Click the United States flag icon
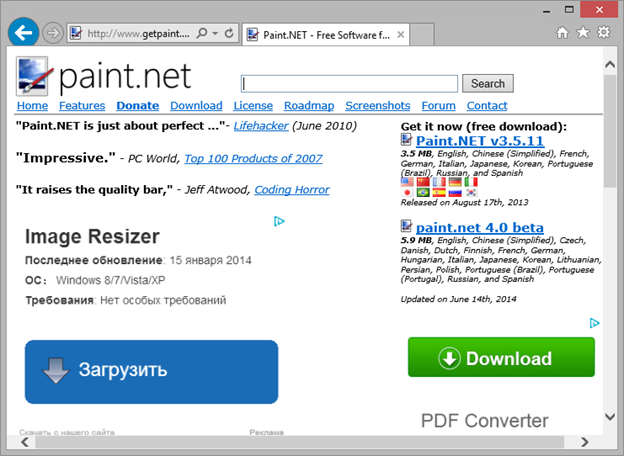 pyautogui.click(x=407, y=182)
